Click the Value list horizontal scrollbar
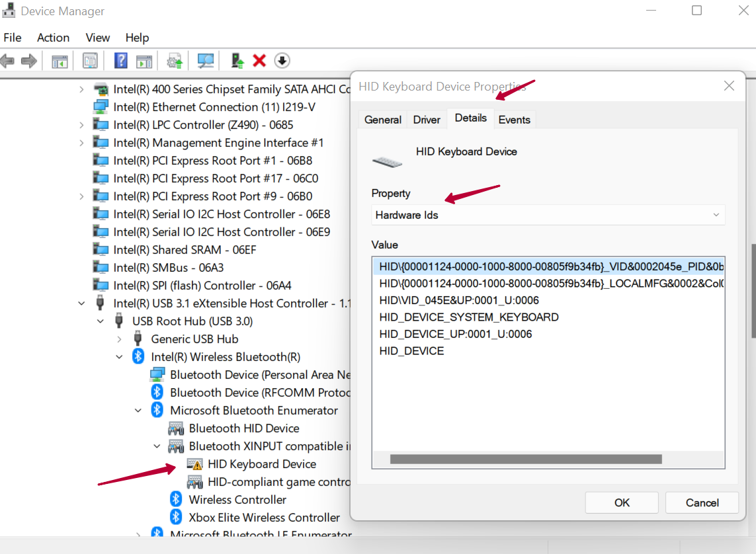The image size is (756, 554). click(526, 459)
